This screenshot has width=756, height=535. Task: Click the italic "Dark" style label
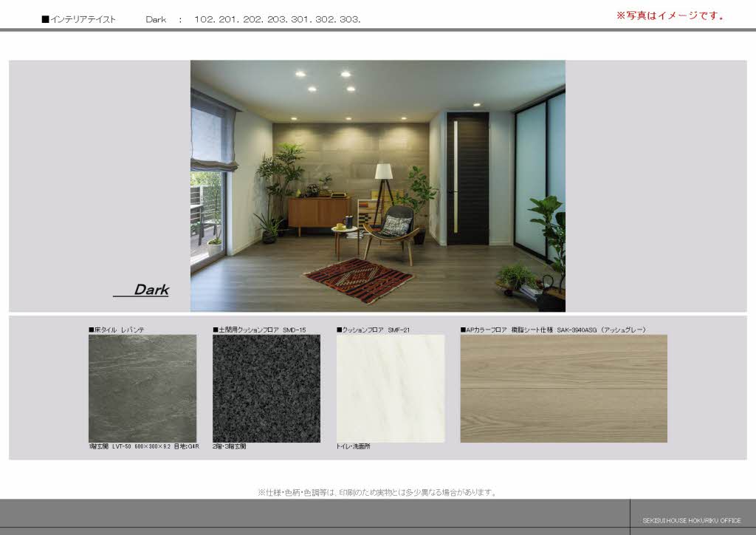click(151, 290)
